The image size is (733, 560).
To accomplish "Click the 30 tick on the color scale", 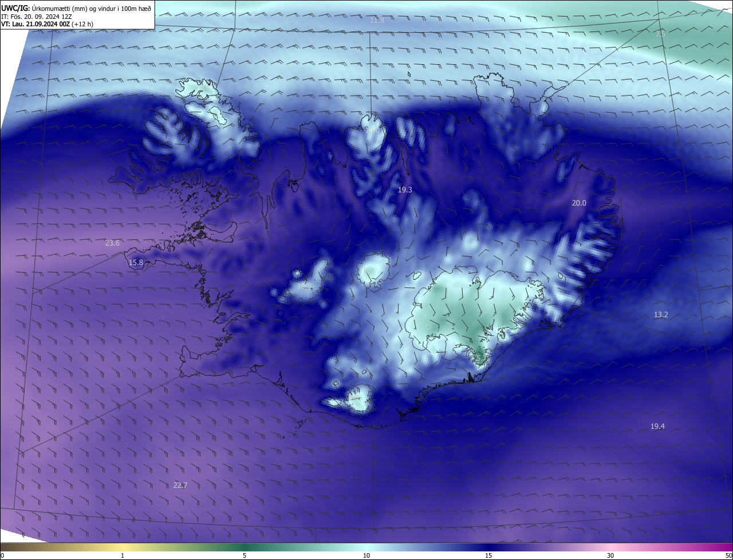I will point(610,555).
